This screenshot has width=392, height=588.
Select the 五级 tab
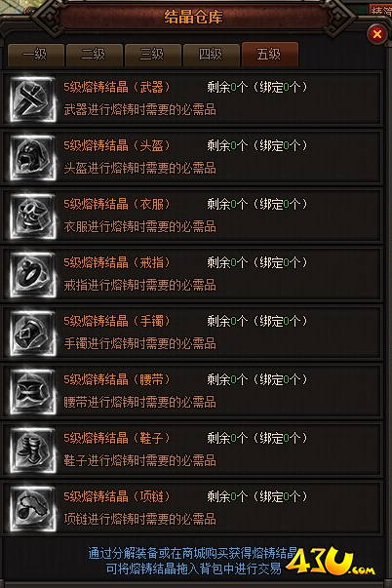[270, 55]
